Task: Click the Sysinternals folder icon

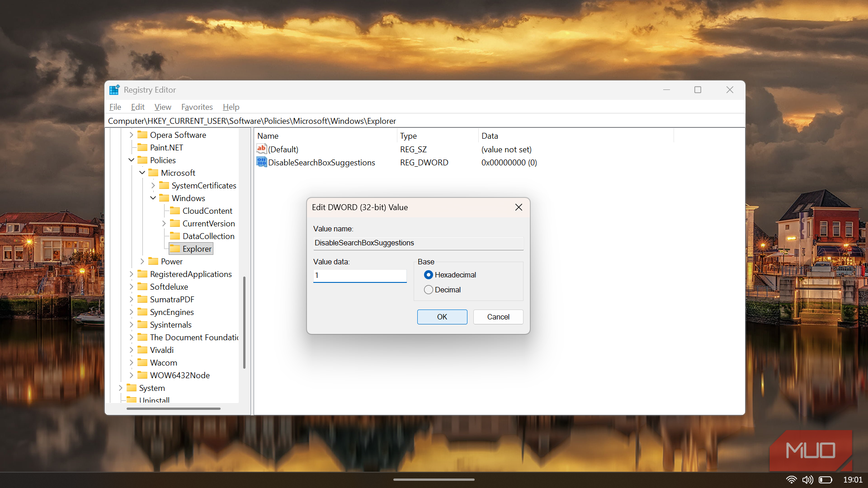Action: click(x=142, y=324)
